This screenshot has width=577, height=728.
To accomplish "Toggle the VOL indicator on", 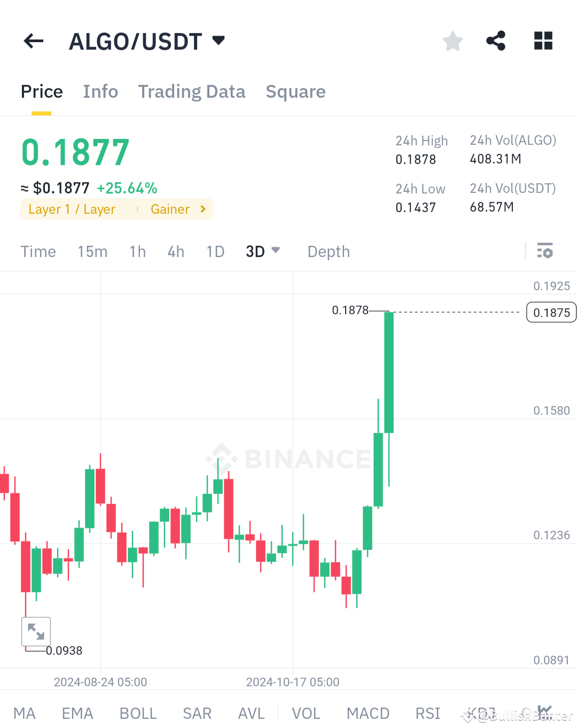I will click(306, 713).
